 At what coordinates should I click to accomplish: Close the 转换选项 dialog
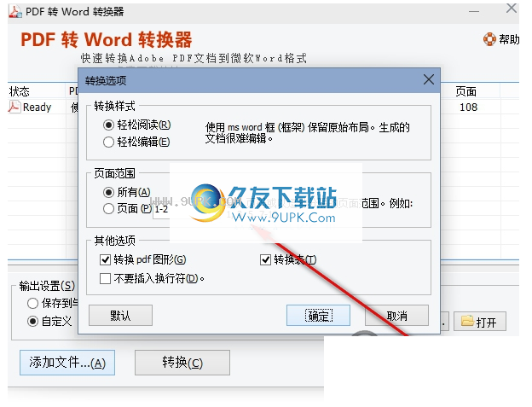tap(429, 79)
